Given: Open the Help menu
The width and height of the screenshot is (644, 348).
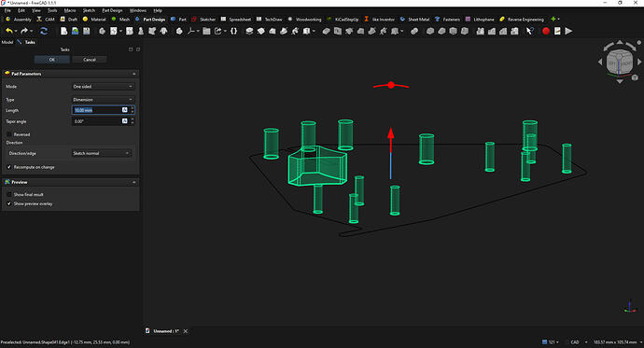Looking at the screenshot, I should (x=158, y=10).
